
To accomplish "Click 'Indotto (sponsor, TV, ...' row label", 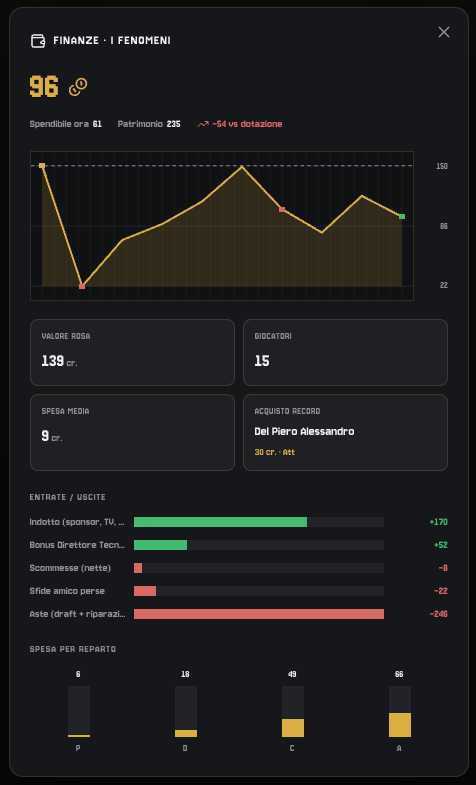I will coord(77,522).
